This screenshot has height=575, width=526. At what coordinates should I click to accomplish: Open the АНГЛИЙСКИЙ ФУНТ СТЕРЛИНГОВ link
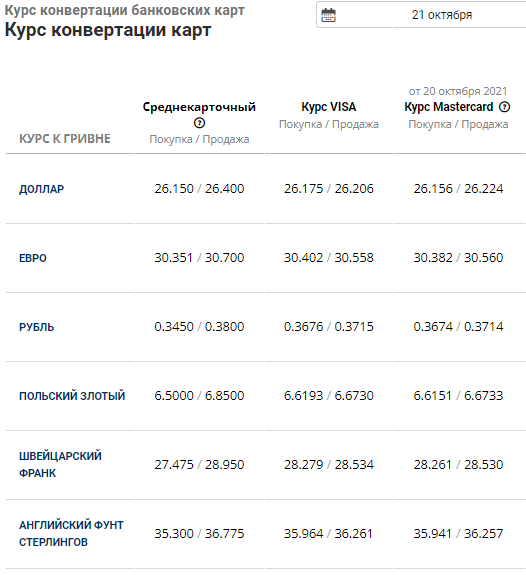pyautogui.click(x=71, y=534)
